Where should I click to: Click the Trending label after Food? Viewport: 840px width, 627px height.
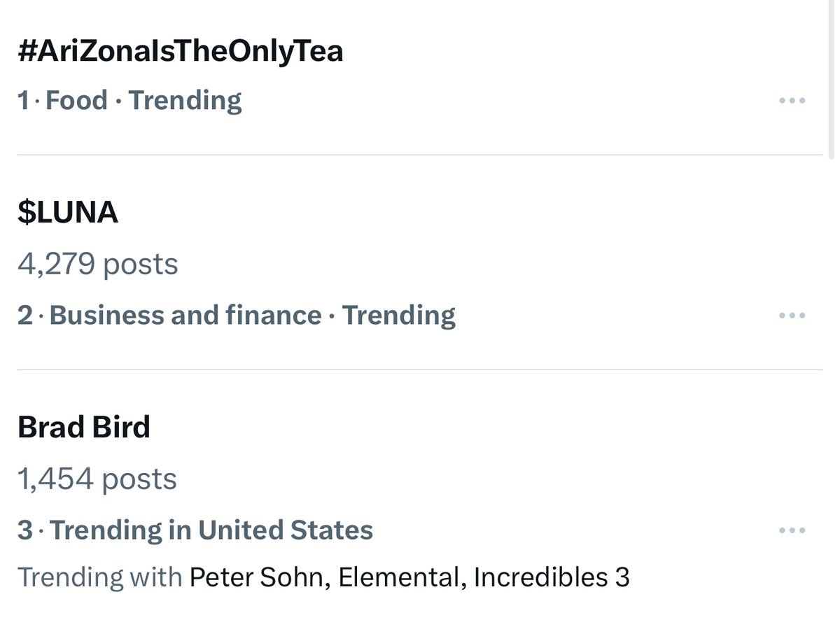(x=185, y=101)
